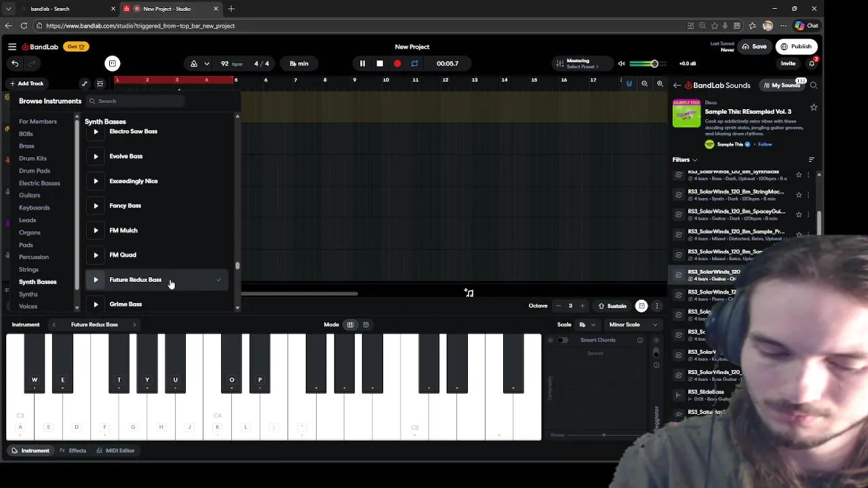Zoom in the timeline

[x=660, y=84]
